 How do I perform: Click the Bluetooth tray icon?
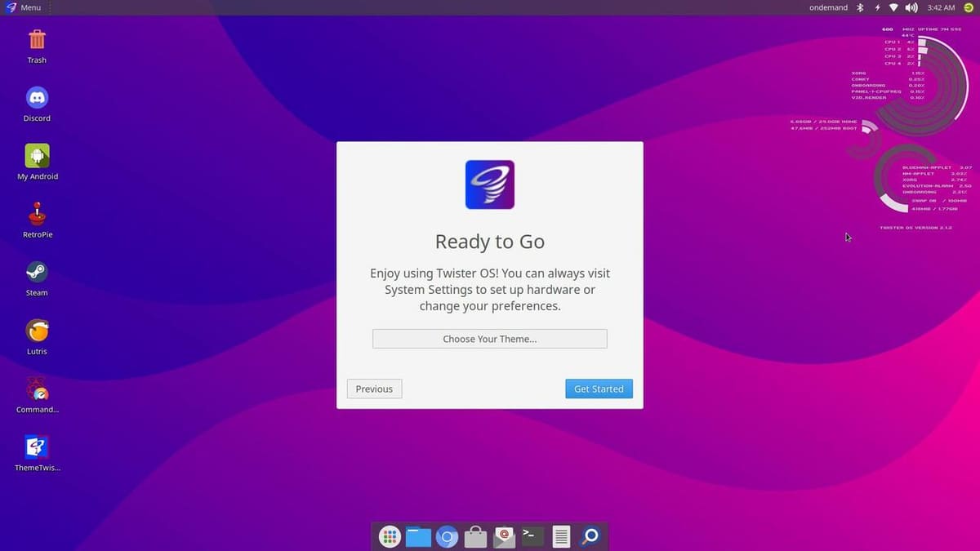pos(860,7)
